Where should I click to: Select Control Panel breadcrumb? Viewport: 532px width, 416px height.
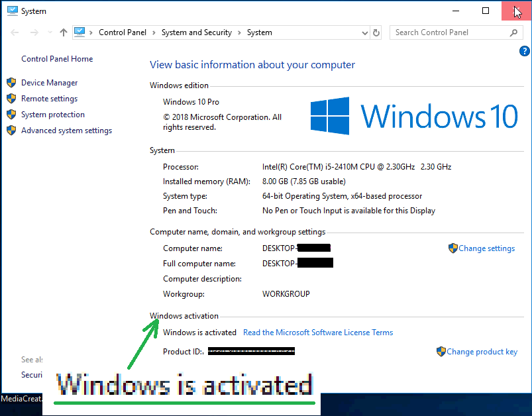(x=123, y=32)
